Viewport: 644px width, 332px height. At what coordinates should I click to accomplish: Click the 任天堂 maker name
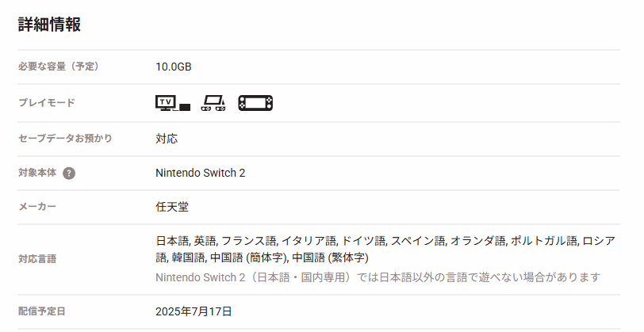(x=172, y=207)
